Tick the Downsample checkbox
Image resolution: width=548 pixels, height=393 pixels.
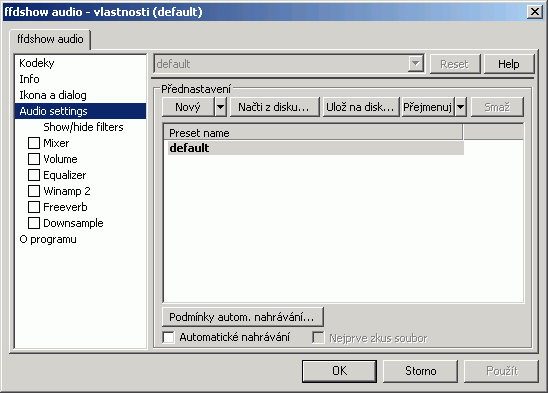coord(34,223)
